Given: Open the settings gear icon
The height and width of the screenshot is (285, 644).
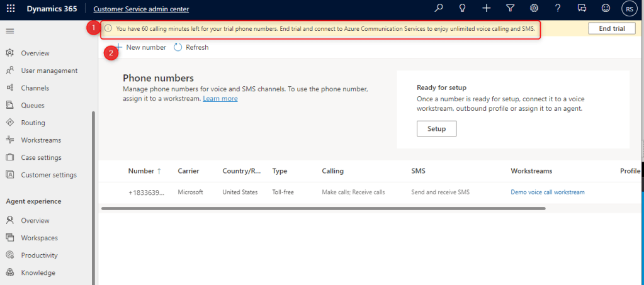Looking at the screenshot, I should (x=534, y=8).
